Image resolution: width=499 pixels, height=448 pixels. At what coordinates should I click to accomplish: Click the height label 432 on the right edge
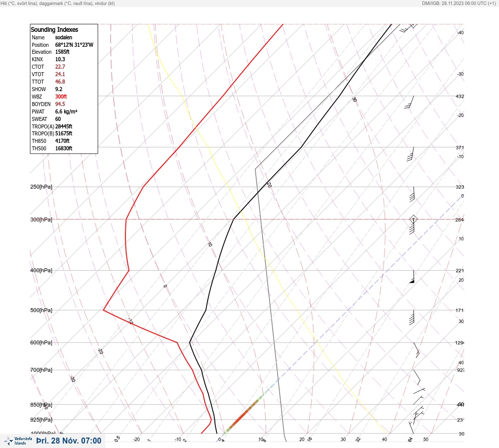[x=460, y=96]
